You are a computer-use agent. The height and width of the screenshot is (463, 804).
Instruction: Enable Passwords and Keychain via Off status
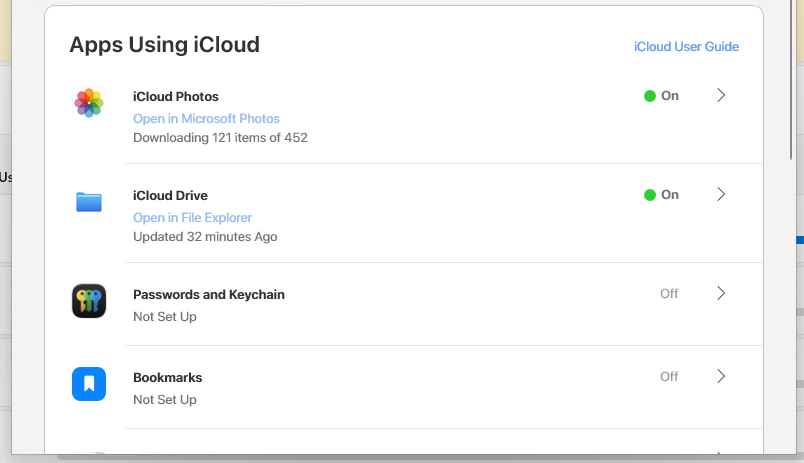click(x=669, y=294)
